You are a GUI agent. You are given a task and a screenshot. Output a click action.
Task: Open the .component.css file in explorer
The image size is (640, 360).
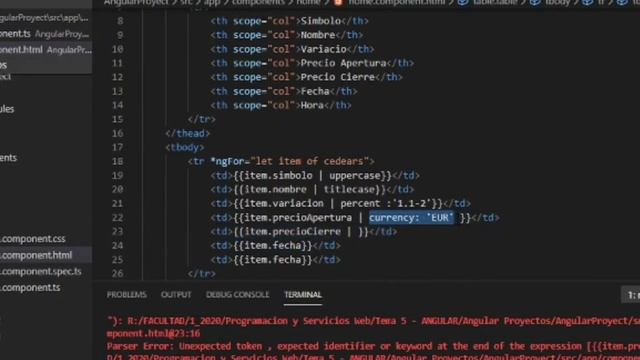coord(33,239)
